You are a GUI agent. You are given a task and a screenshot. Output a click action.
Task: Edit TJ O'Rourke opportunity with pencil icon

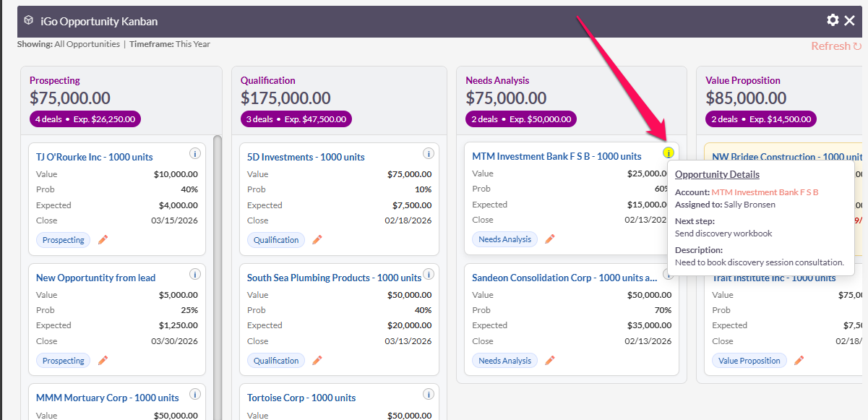[103, 240]
